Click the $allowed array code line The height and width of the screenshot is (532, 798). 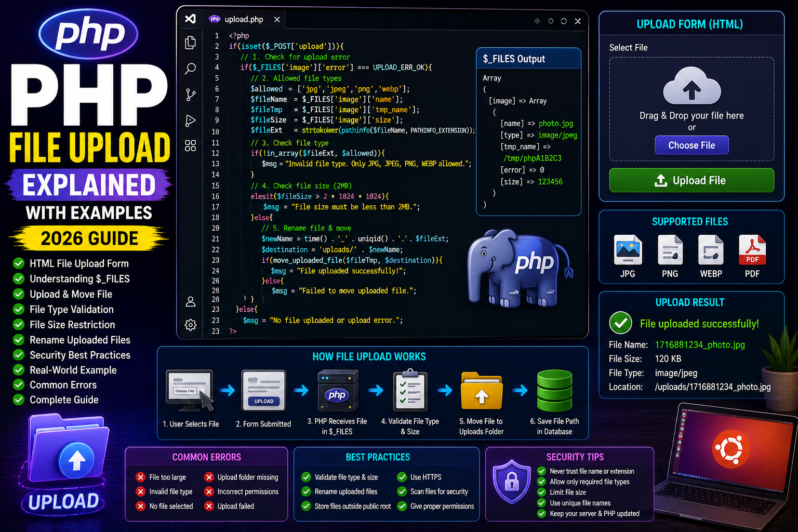(330, 89)
